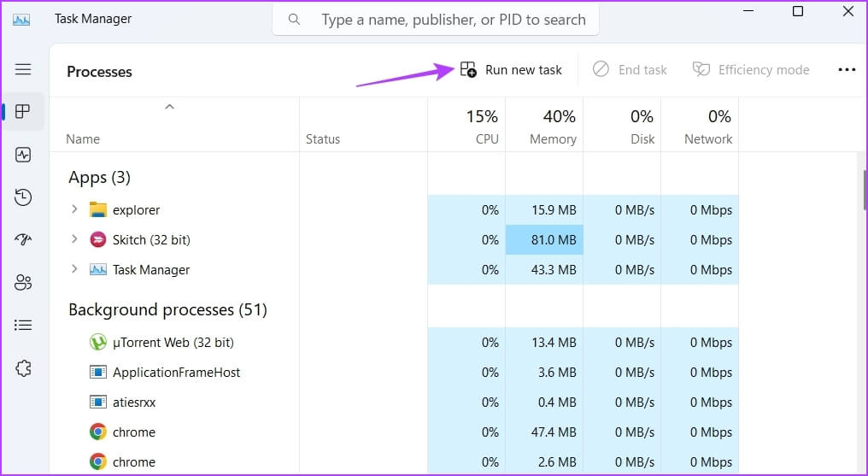
Task: Sort by the CPU column header
Action: 466,125
